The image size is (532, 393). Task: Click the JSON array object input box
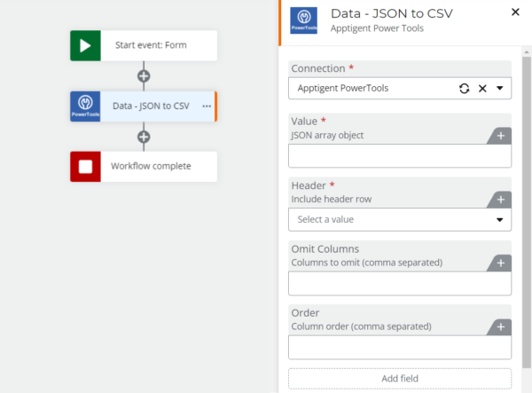[399, 156]
